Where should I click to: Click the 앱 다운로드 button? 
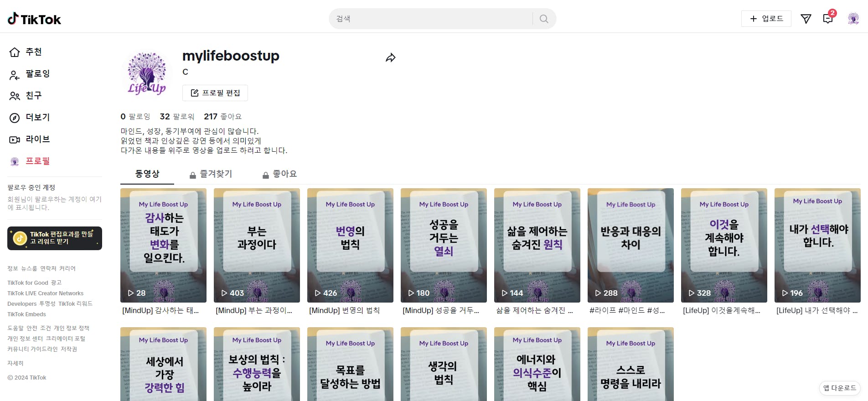840,388
